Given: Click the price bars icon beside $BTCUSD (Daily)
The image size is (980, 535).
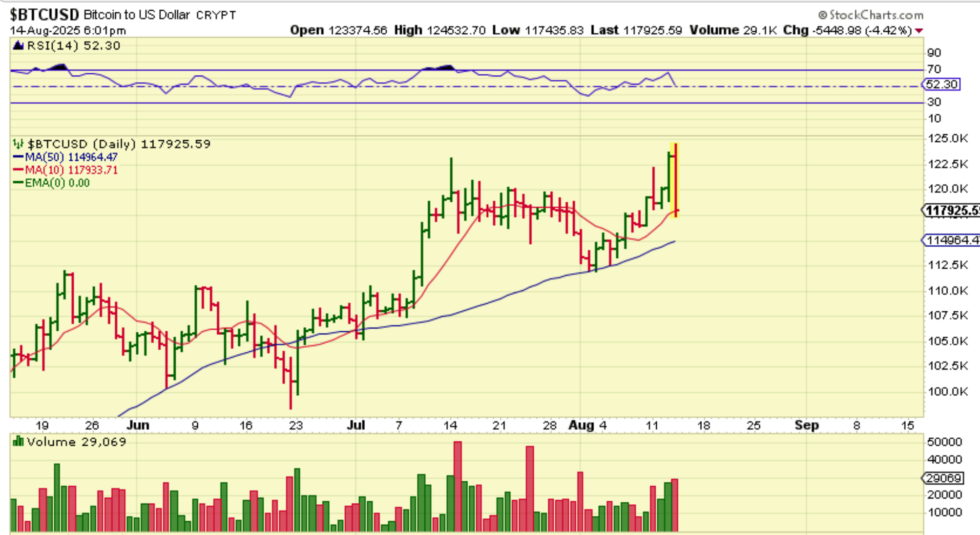Looking at the screenshot, I should tap(18, 144).
